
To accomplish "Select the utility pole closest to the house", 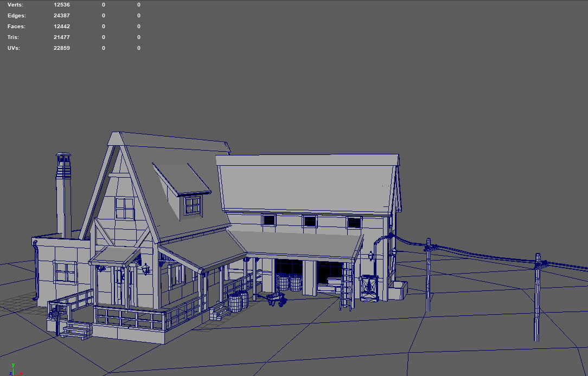I will point(428,275).
